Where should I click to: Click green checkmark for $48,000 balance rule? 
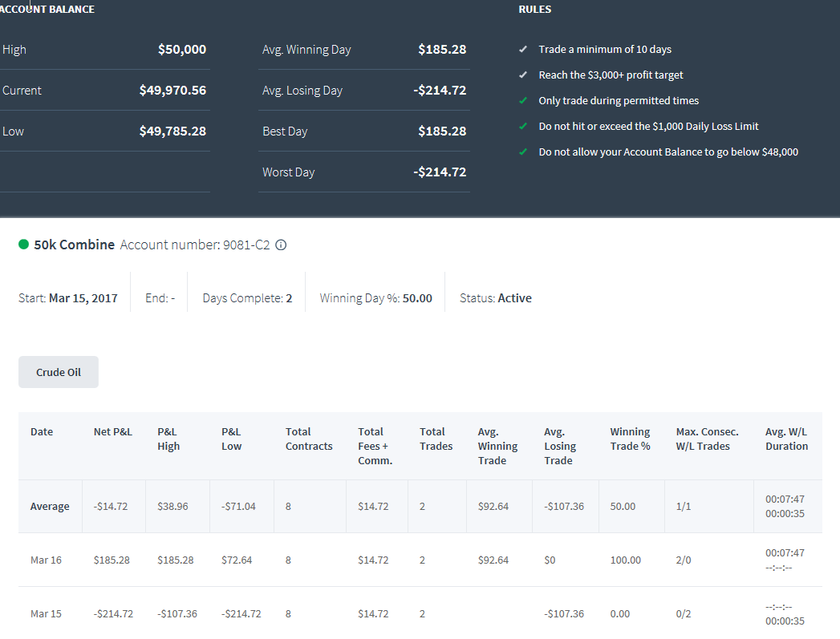[523, 152]
